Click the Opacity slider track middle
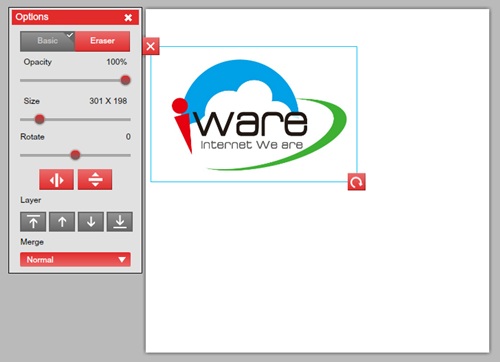Viewport: 500px width, 362px height. click(75, 80)
